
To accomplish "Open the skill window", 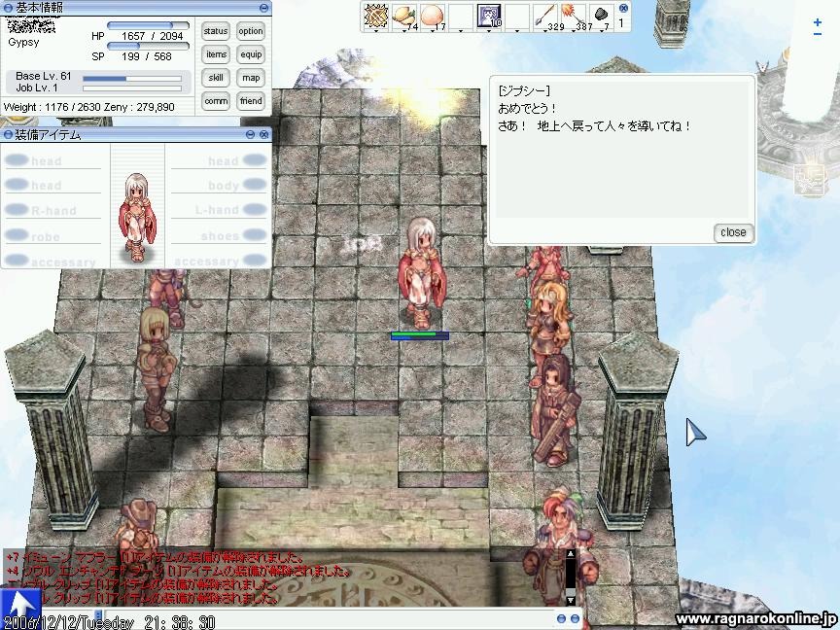I will [216, 78].
